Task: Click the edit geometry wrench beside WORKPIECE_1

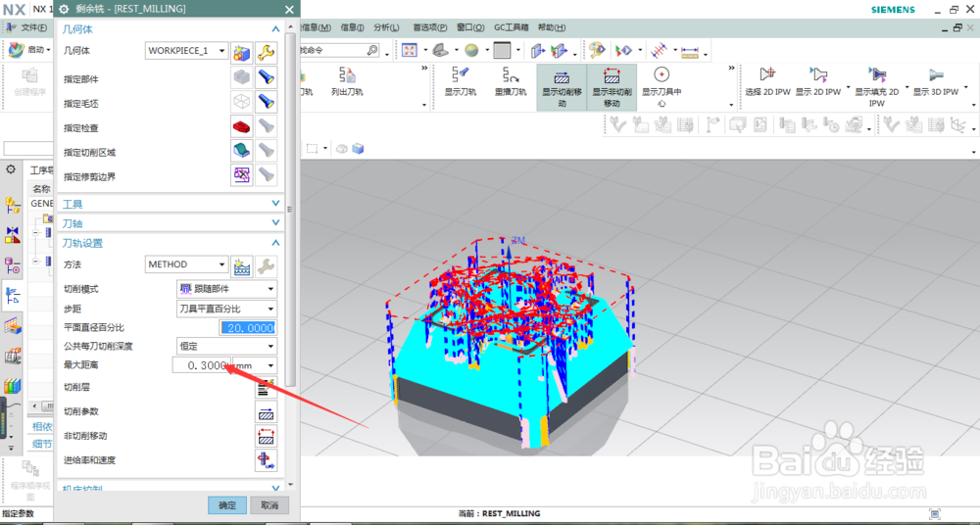Action: 267,53
